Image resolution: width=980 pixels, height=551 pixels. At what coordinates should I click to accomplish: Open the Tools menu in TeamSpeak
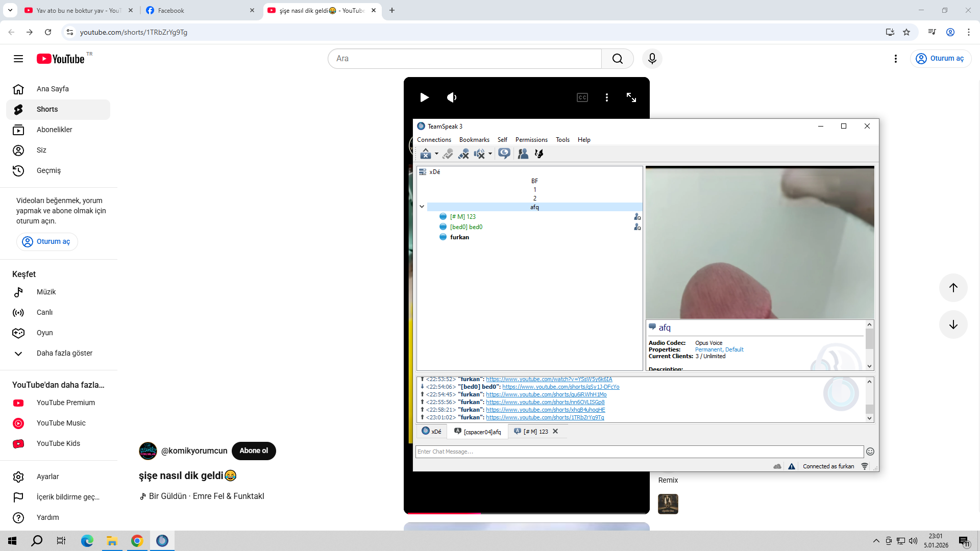(562, 140)
